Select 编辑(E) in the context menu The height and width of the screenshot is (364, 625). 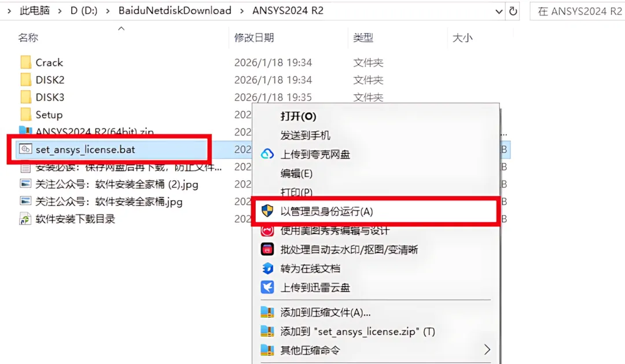click(x=296, y=174)
